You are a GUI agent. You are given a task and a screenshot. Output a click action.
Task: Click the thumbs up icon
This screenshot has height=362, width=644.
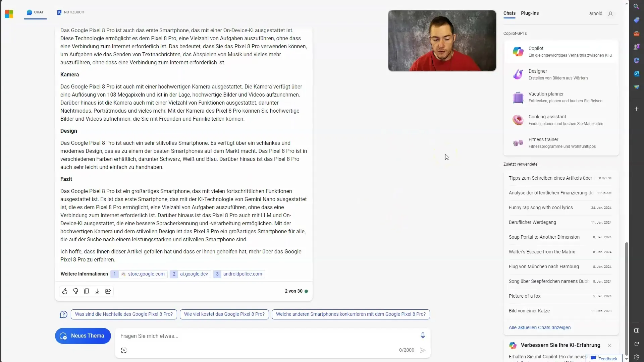tap(65, 291)
